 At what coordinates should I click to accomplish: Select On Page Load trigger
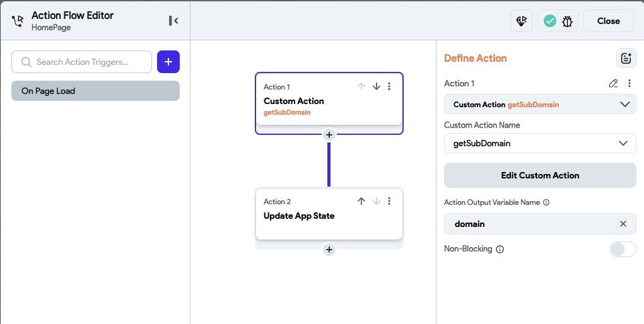tap(95, 91)
